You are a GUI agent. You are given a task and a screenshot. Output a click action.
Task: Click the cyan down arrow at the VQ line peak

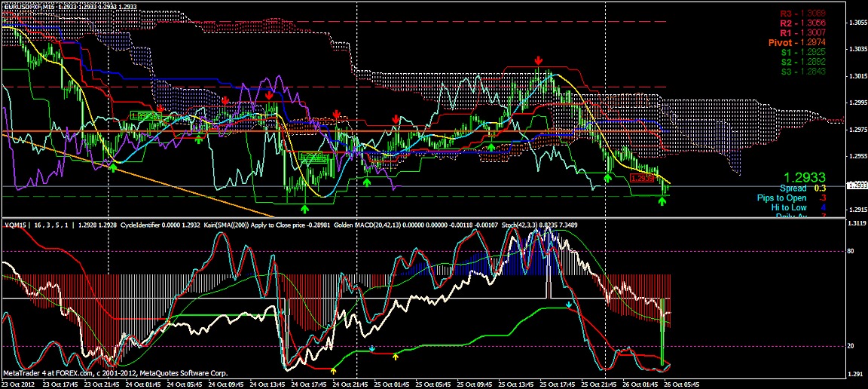coord(568,305)
